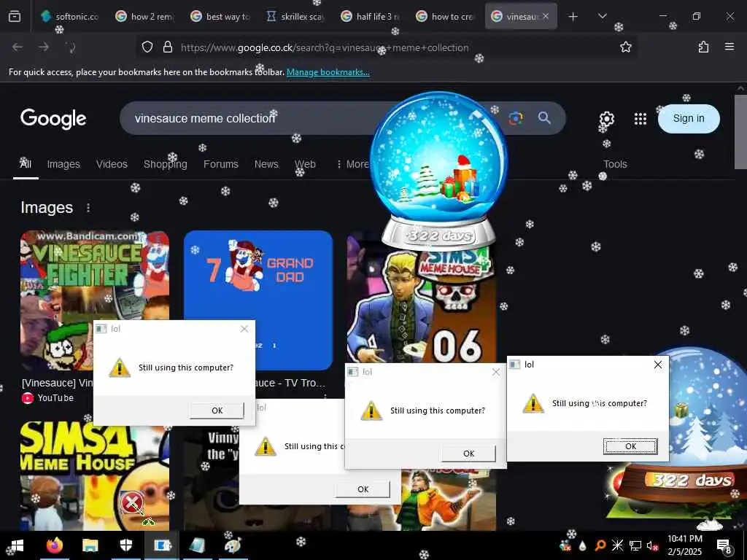Close the middle 'lol' dialog

[496, 372]
